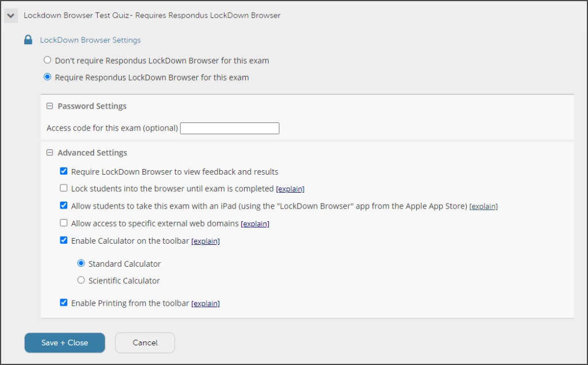Disable Calculator on the toolbar
Screen dimensions: 588x365
pos(64,240)
